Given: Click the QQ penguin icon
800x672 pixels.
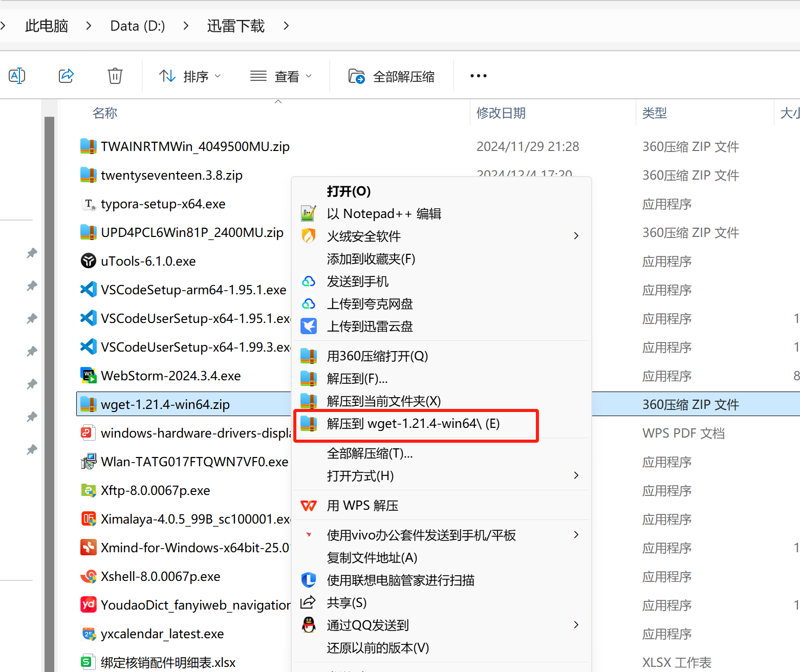Looking at the screenshot, I should [x=309, y=625].
